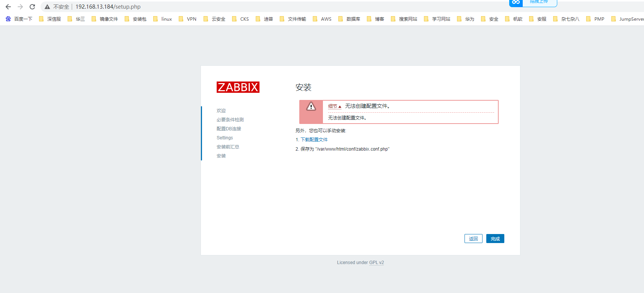Click the red ZABBIX logo
The image size is (644, 293).
(x=238, y=87)
